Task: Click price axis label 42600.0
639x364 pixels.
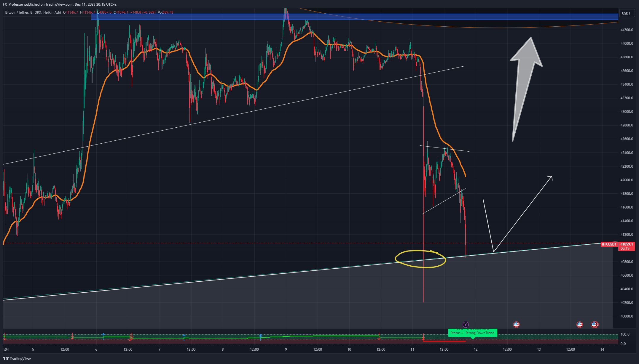Action: click(627, 139)
